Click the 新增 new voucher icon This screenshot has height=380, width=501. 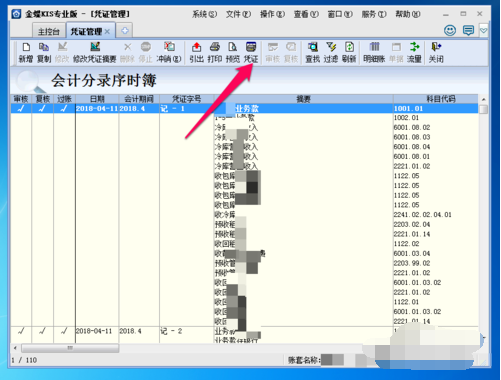pos(26,53)
